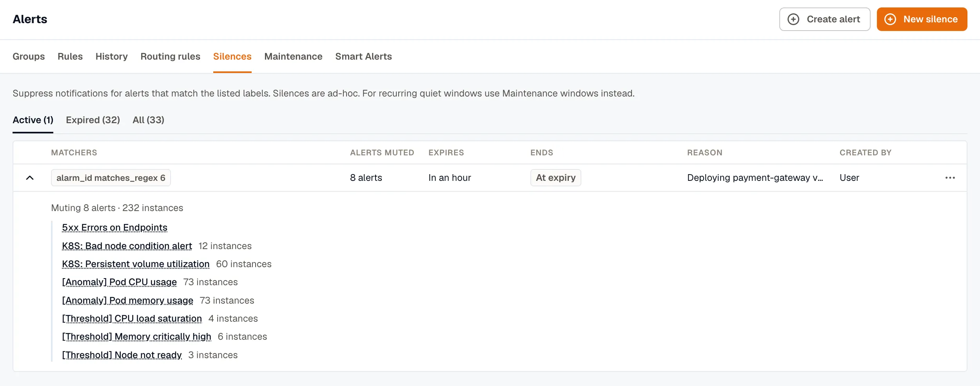Image resolution: width=980 pixels, height=386 pixels.
Task: Click the At expiry badge
Action: pos(555,178)
